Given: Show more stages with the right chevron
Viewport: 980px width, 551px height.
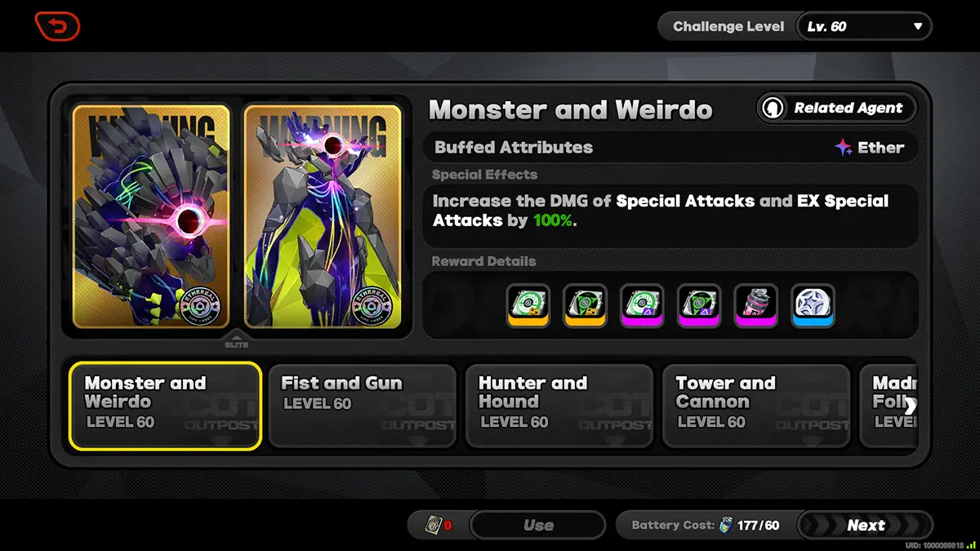Looking at the screenshot, I should click(x=910, y=406).
